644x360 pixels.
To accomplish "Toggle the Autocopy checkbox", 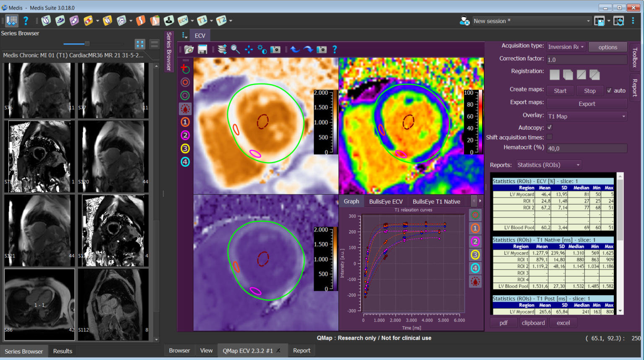I will point(550,127).
